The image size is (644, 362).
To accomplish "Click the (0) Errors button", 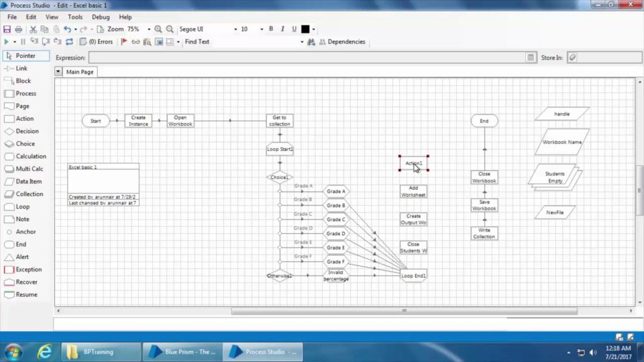I will (x=102, y=41).
